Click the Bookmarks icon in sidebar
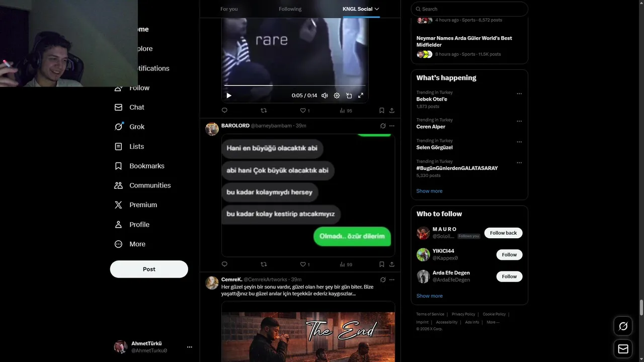The width and height of the screenshot is (644, 362). pyautogui.click(x=118, y=166)
